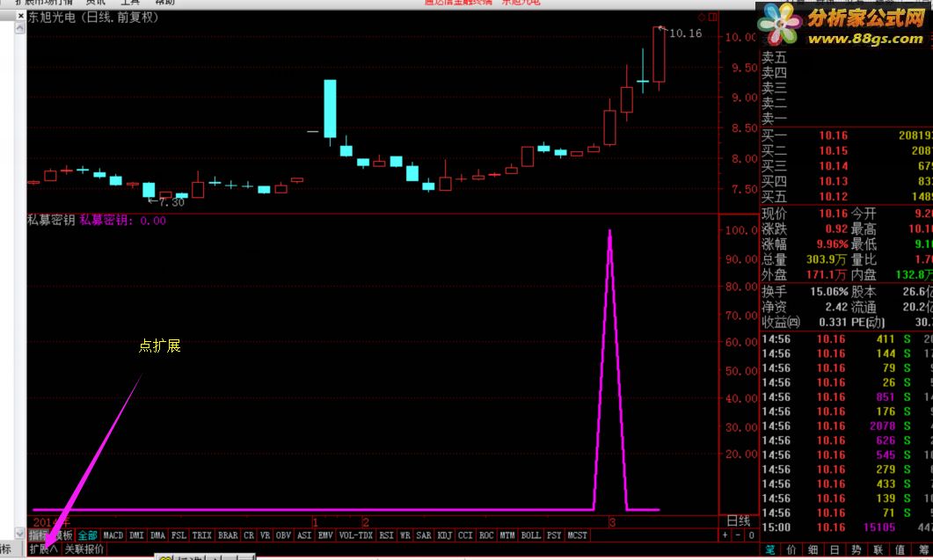Select the DMI indicator
The image size is (933, 560).
pyautogui.click(x=137, y=535)
